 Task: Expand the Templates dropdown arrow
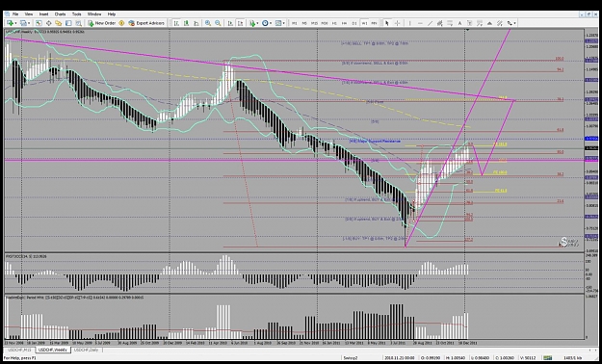(x=284, y=23)
